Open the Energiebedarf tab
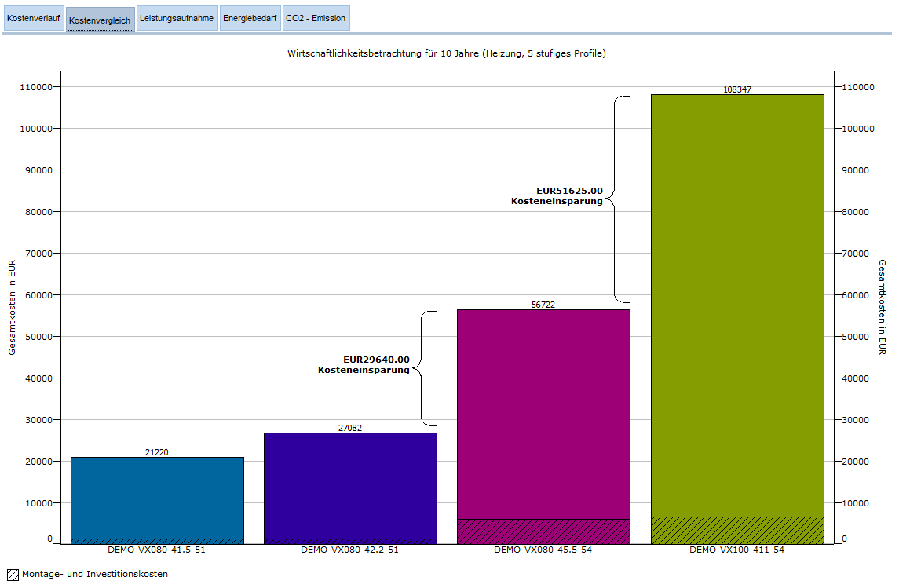 (249, 18)
